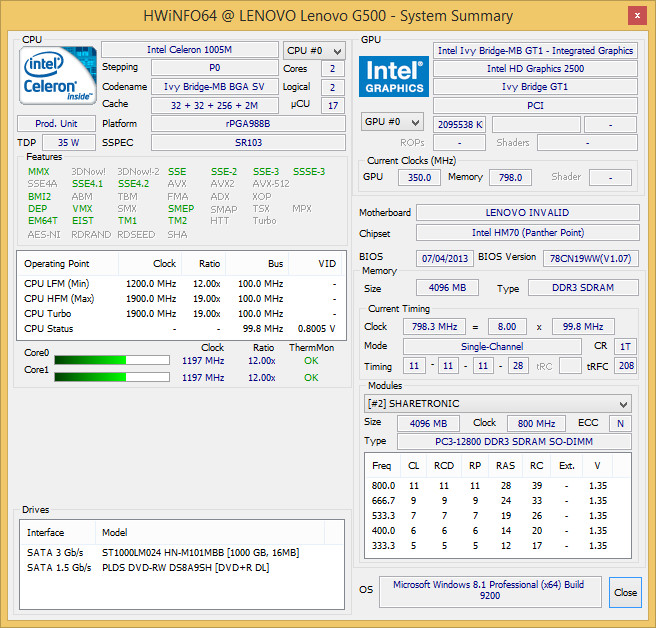
Task: Click the SSE4.2 feature label
Action: 133,184
